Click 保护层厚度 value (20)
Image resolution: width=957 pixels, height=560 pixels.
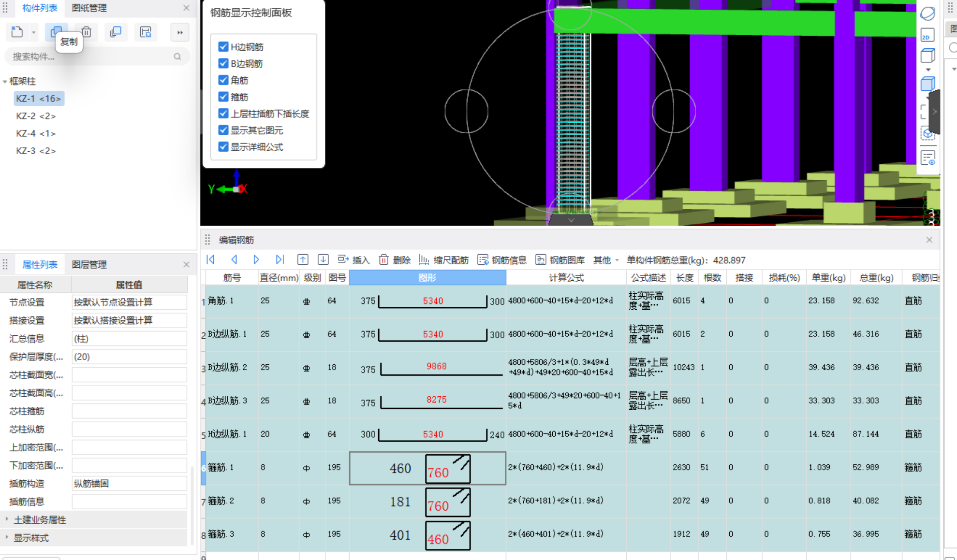coord(129,357)
